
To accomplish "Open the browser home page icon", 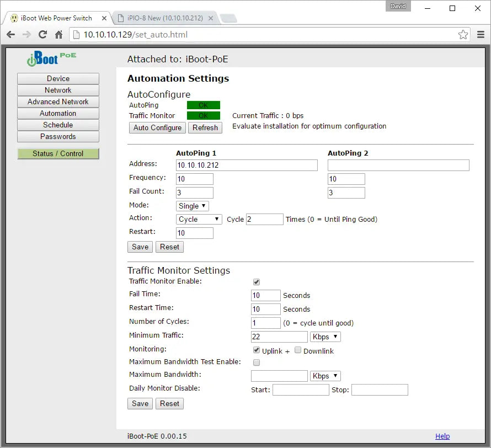I will pos(58,34).
